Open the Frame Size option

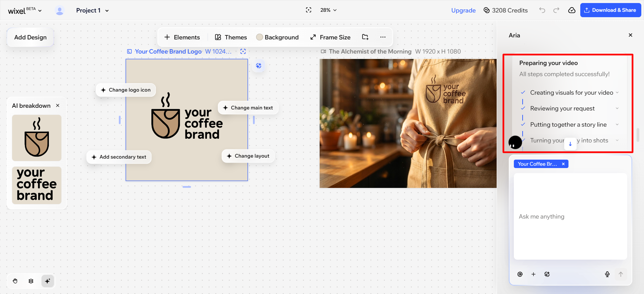[x=330, y=37]
